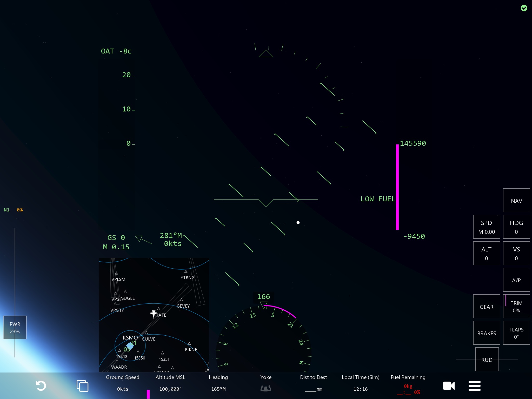Click the reset flight circular arrow icon

pyautogui.click(x=41, y=386)
